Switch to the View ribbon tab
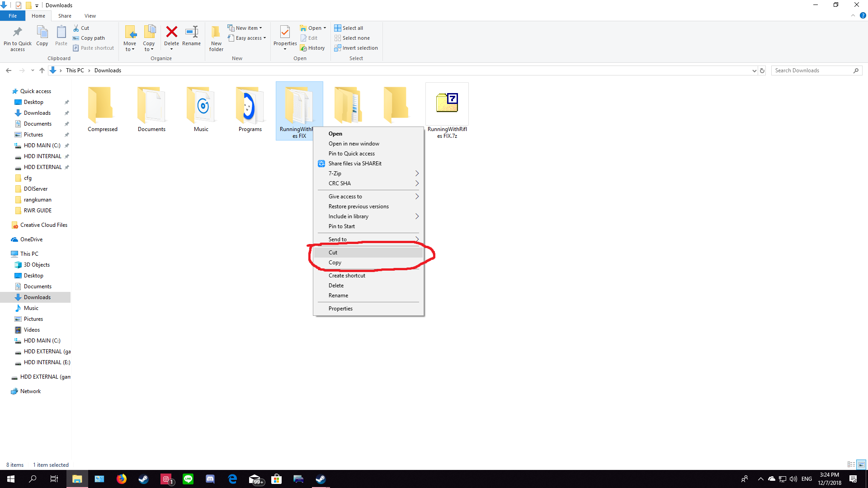The width and height of the screenshot is (868, 488). (90, 16)
